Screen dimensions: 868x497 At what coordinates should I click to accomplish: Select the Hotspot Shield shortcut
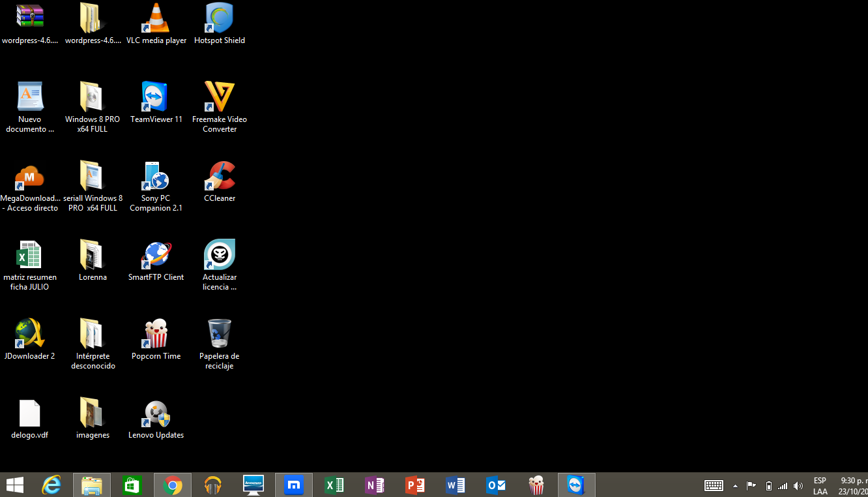click(219, 18)
